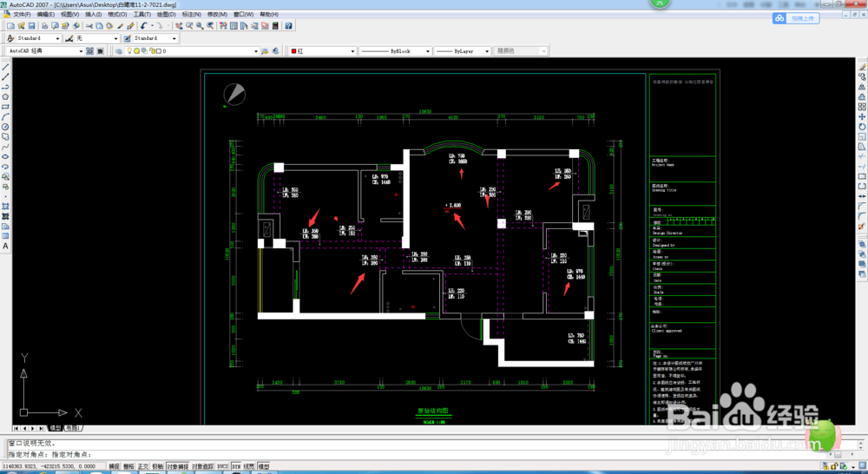This screenshot has width=868, height=474.
Task: Toggle 对象捕捉 (Object Snap)
Action: coord(177,467)
